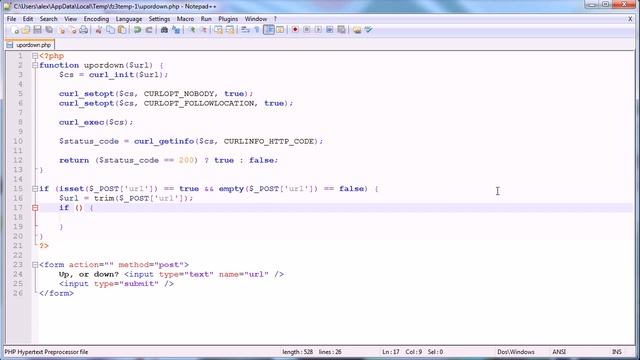The height and width of the screenshot is (360, 640).
Task: Click the Paste clipboard icon
Action: (122, 30)
